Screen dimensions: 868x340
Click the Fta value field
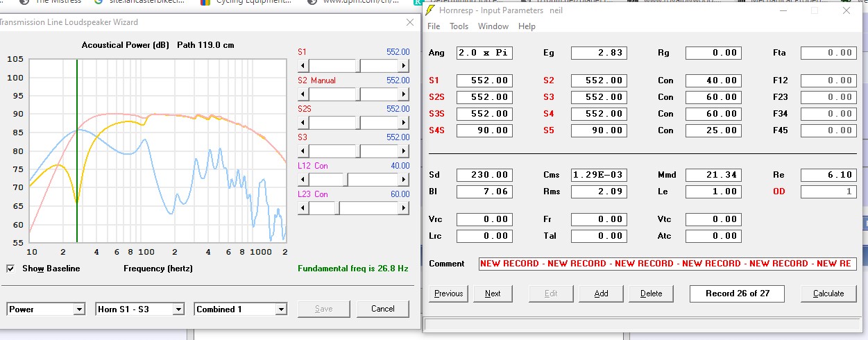click(828, 53)
